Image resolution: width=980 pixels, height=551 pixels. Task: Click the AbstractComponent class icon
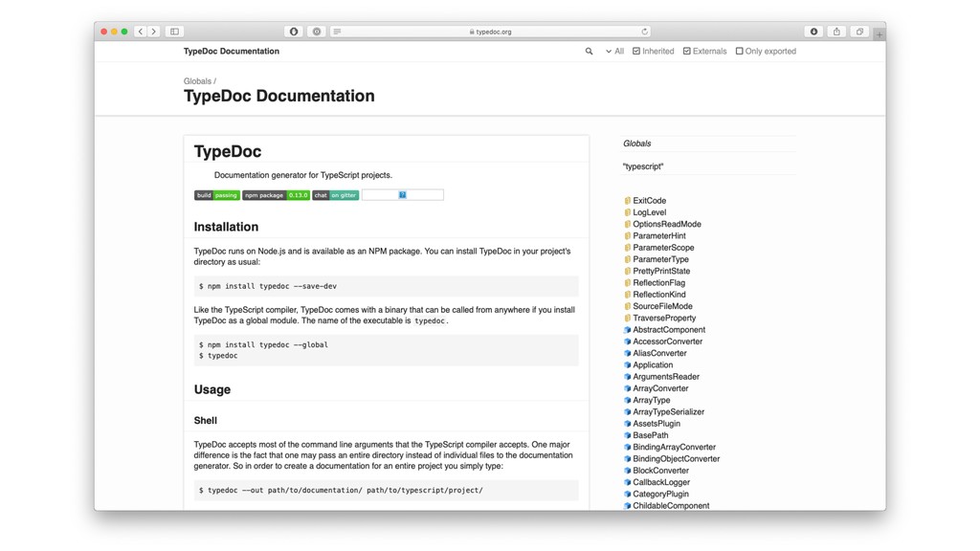[x=628, y=330]
